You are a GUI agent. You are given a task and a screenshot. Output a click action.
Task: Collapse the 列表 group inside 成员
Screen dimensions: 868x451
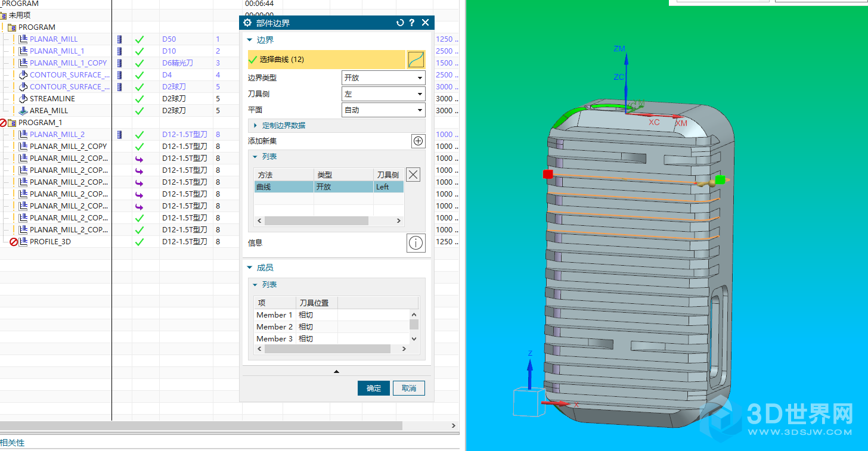[256, 285]
